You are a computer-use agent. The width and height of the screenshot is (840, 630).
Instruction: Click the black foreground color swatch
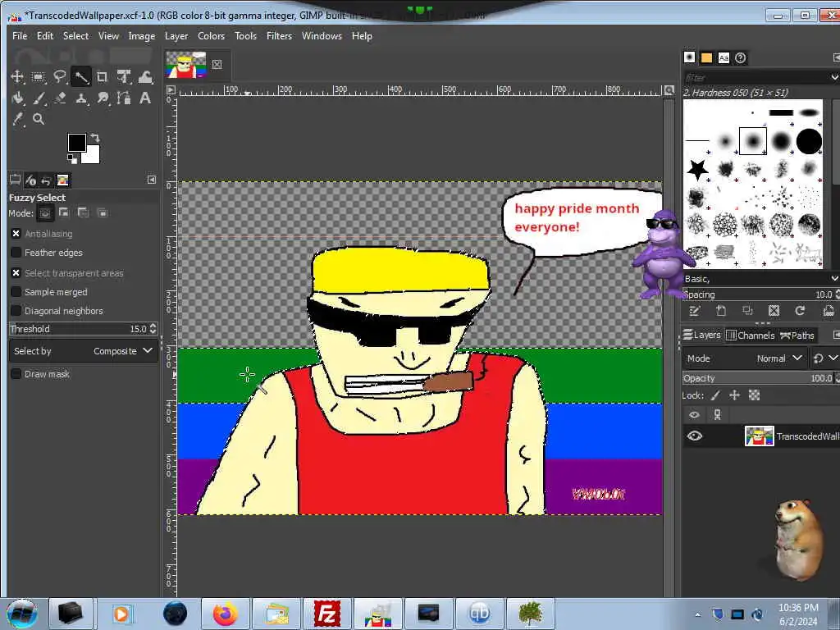[76, 143]
